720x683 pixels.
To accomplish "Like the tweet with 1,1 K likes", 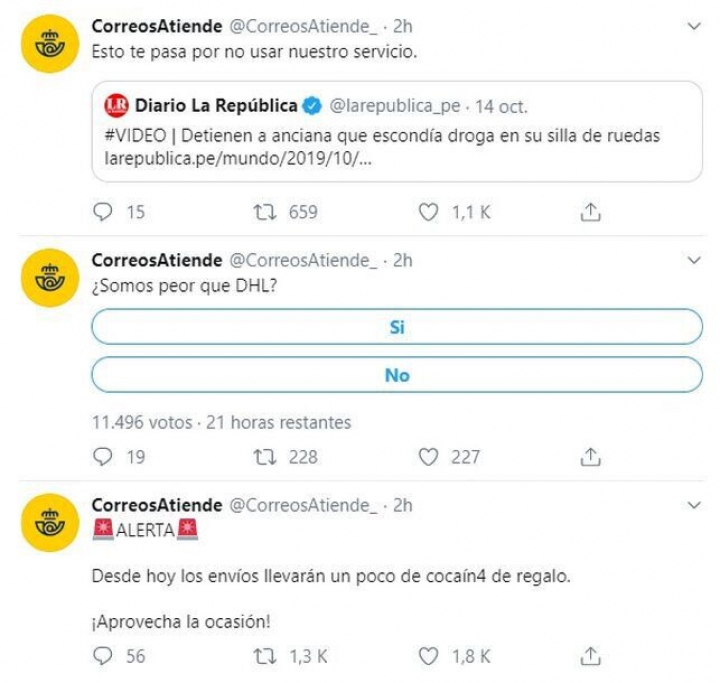I will tap(428, 212).
